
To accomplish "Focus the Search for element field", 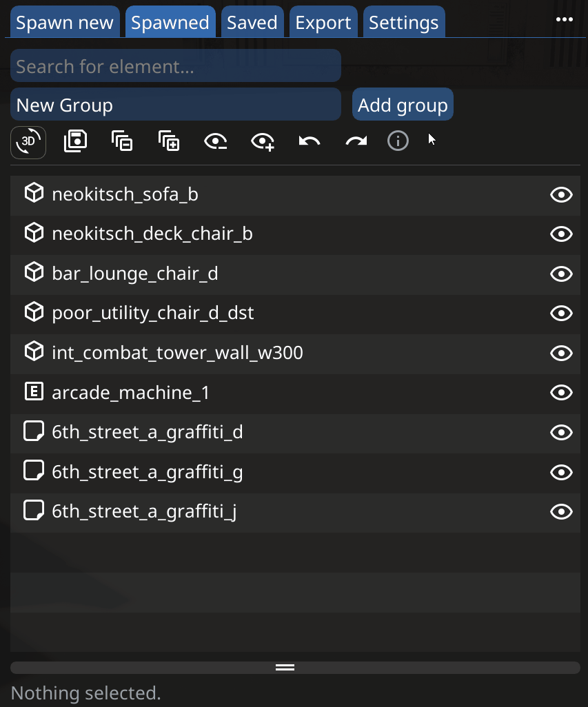I will coord(176,66).
